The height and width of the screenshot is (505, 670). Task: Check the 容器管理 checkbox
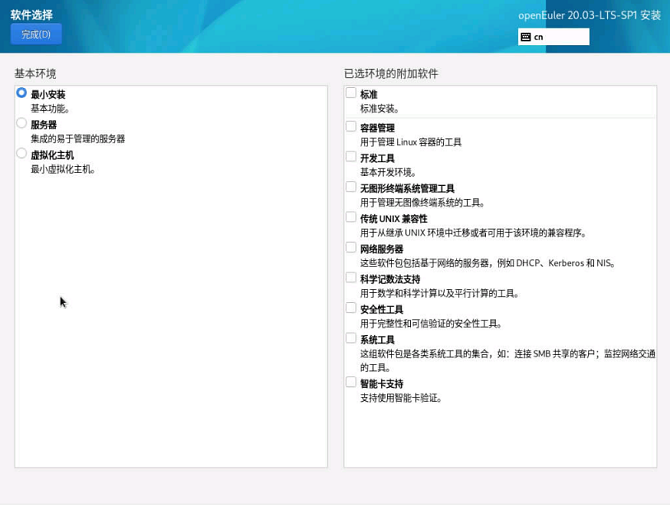coord(351,127)
